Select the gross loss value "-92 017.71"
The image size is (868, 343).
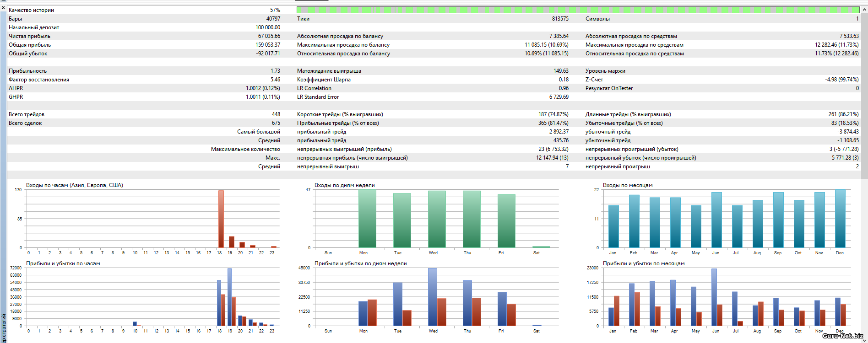click(x=268, y=54)
